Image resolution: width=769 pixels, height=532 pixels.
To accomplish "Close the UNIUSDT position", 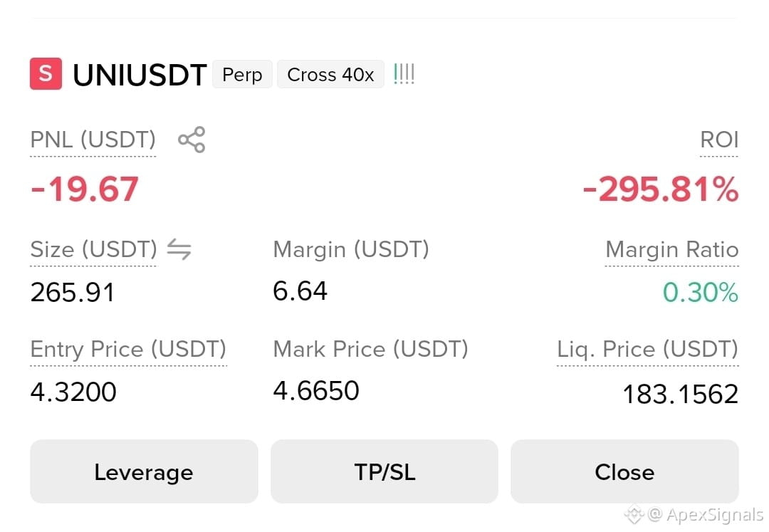I will tap(624, 471).
